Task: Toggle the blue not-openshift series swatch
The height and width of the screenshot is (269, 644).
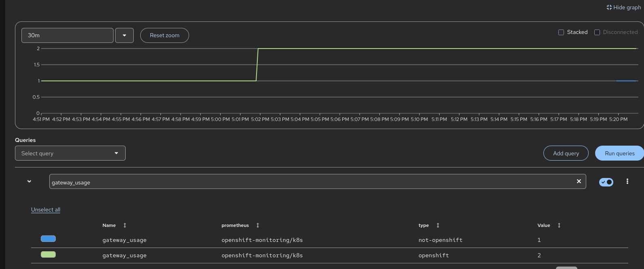Action: [x=48, y=239]
